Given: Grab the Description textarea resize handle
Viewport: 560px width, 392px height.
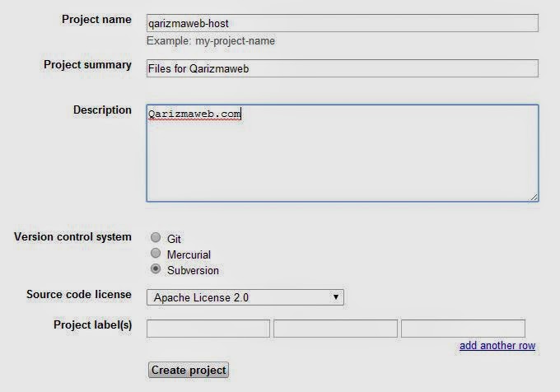Looking at the screenshot, I should coord(534,198).
